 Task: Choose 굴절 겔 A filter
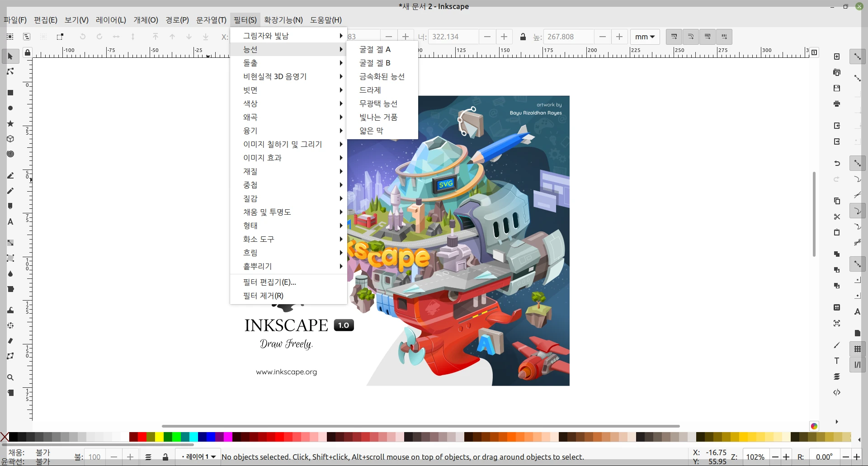(x=382, y=49)
